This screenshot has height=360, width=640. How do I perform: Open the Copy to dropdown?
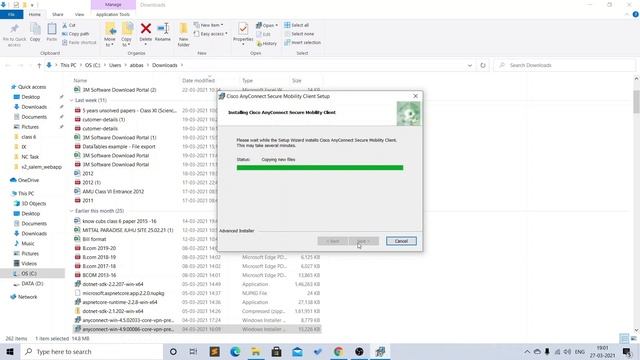coord(127,34)
